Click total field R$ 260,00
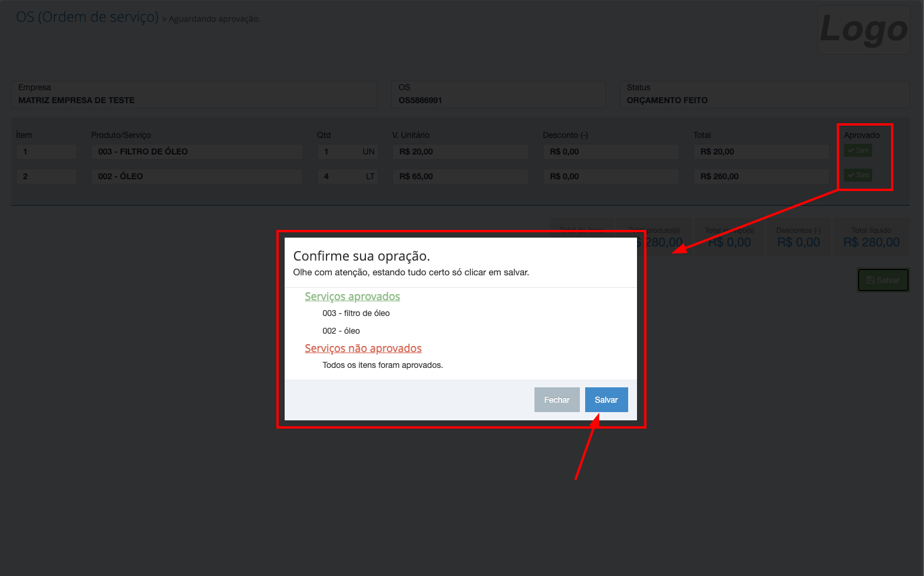This screenshot has width=924, height=576. click(x=761, y=176)
